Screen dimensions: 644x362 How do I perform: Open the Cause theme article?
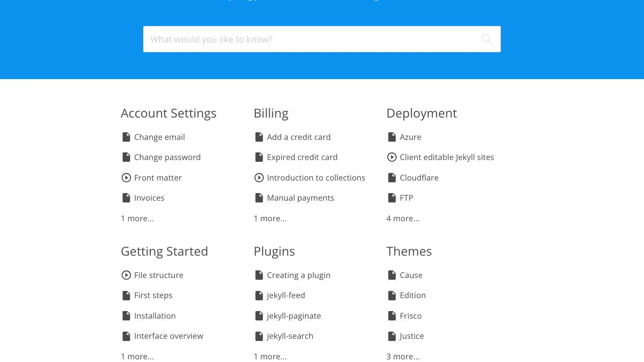(x=411, y=275)
